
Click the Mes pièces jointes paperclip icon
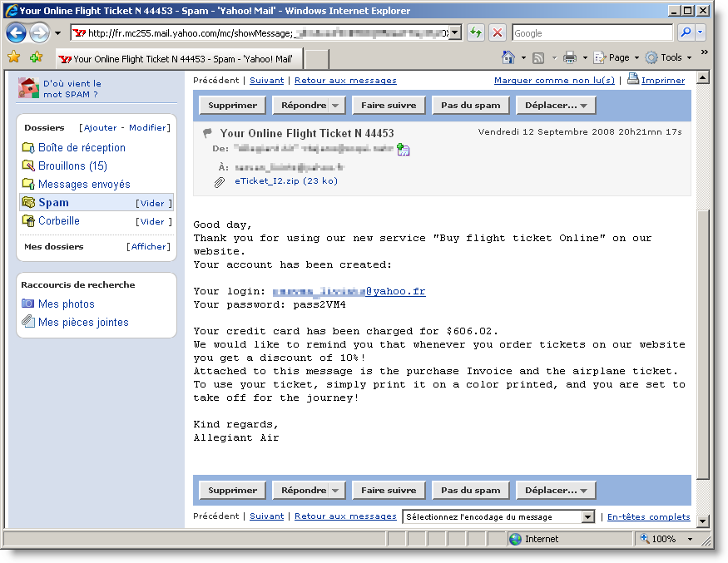click(27, 321)
